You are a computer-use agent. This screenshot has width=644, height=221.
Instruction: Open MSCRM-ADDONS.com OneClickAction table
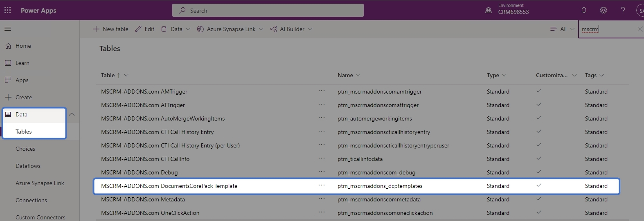coord(150,213)
